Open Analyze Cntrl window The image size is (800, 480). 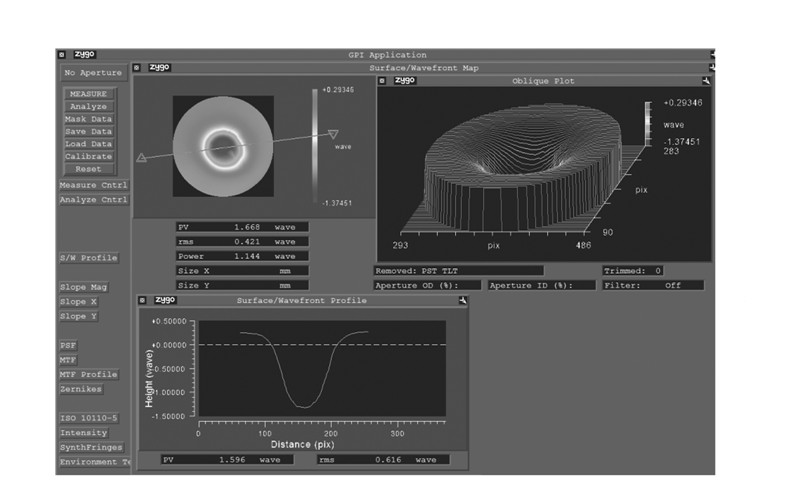(93, 200)
